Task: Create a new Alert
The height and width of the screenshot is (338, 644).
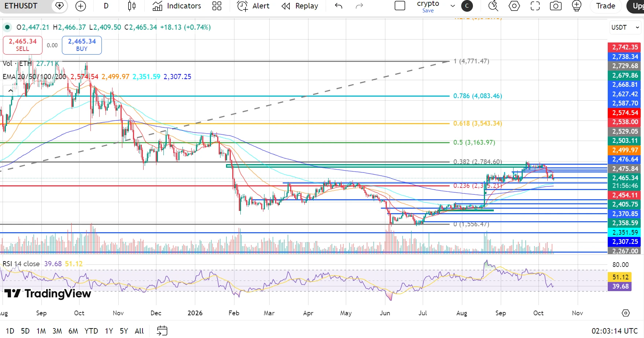Action: tap(253, 6)
